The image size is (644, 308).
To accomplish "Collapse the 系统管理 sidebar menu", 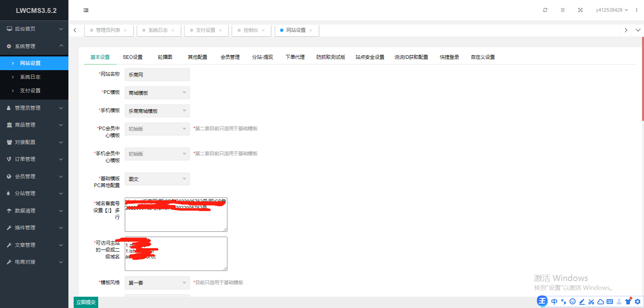I will [x=34, y=46].
